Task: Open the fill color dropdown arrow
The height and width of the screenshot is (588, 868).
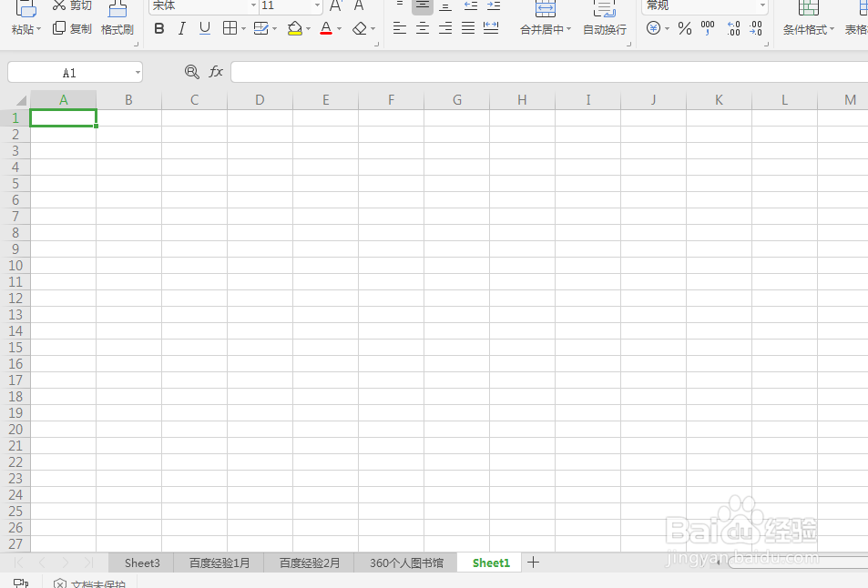Action: [x=309, y=29]
